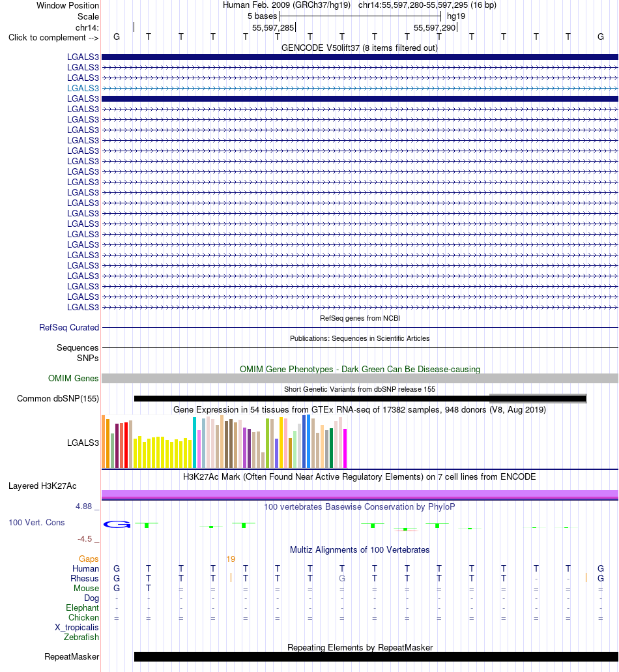Click the orange gap count 19
The image size is (619, 672).
(231, 559)
